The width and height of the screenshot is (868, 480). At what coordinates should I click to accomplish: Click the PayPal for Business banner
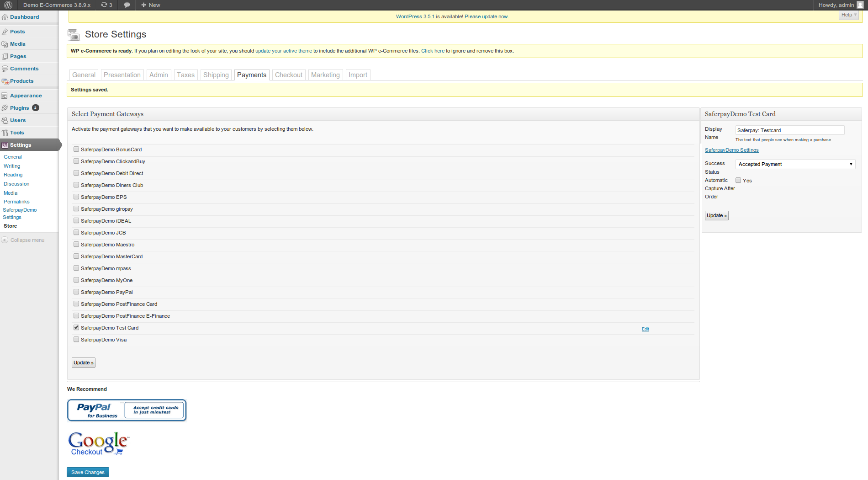pyautogui.click(x=127, y=411)
